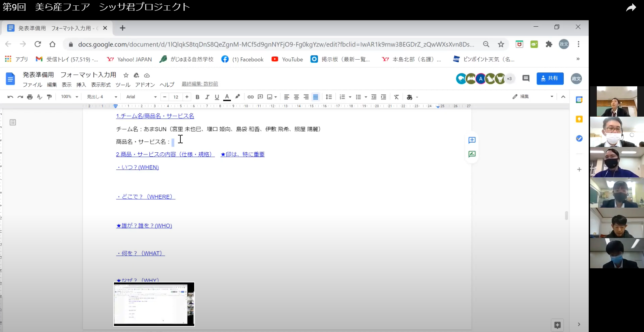
Task: Click the redo icon in Docs toolbar
Action: coord(20,97)
